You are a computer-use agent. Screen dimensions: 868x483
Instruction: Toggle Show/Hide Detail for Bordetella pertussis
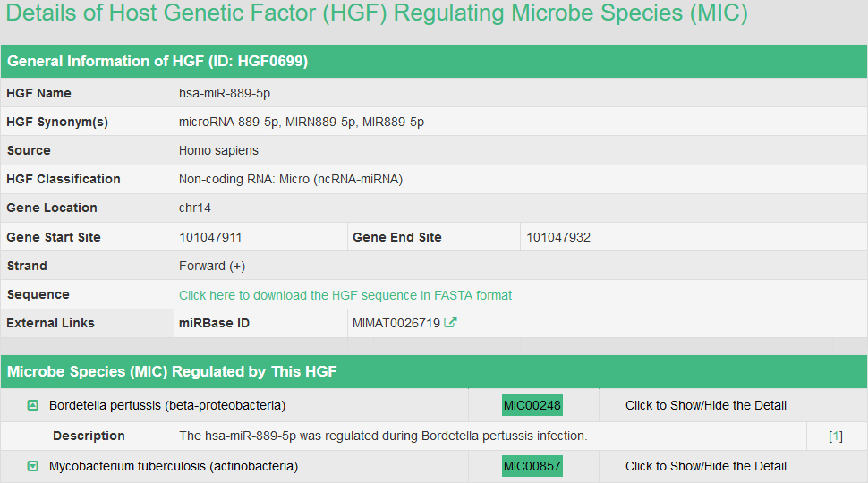(x=705, y=405)
